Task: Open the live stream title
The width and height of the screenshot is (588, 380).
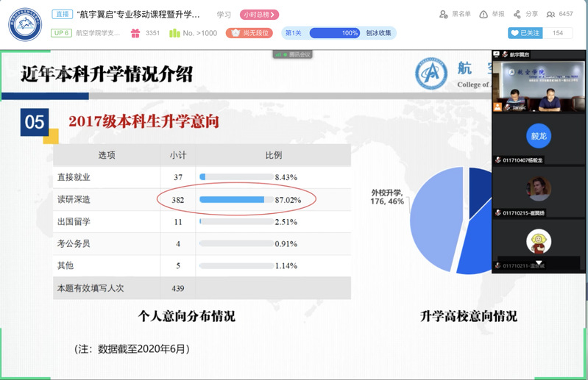Action: 138,14
